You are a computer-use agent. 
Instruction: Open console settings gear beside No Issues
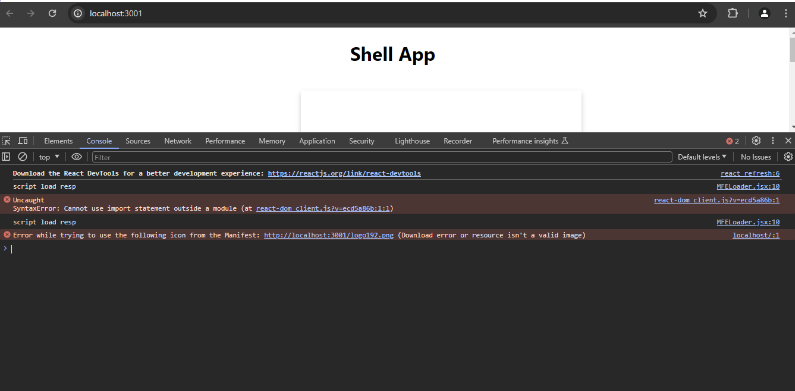[x=787, y=157]
